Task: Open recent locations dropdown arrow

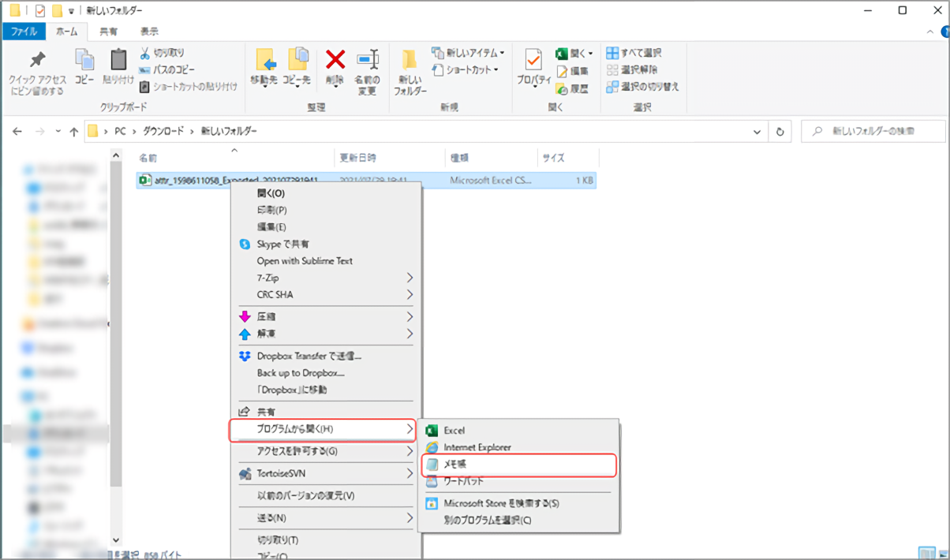Action: (58, 132)
